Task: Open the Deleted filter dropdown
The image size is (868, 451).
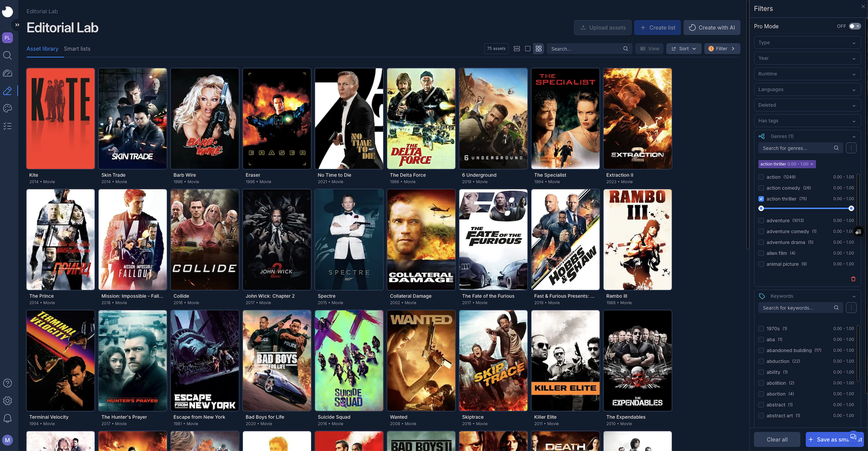Action: point(807,105)
